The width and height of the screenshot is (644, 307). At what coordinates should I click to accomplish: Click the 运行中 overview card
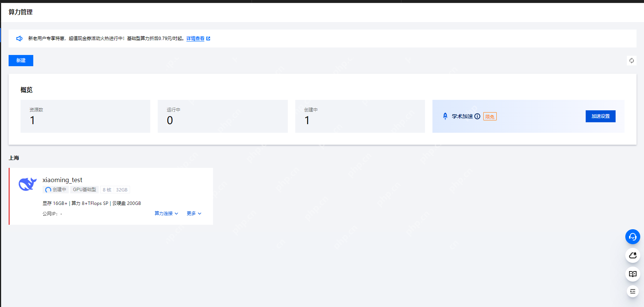[222, 116]
